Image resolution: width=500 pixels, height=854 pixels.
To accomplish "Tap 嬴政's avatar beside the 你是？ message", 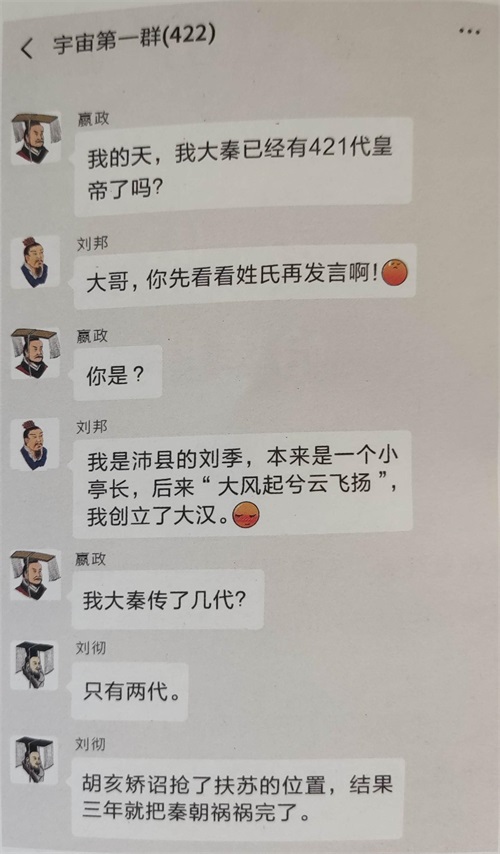I will (35, 354).
